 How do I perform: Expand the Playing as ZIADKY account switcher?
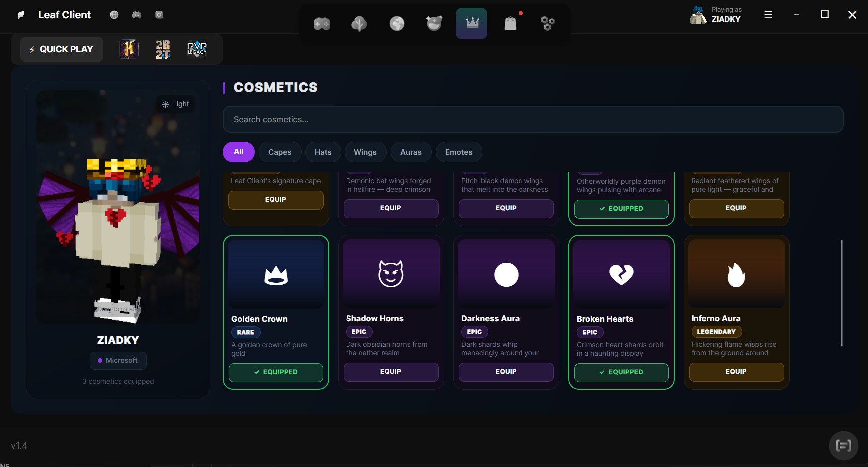[x=716, y=15]
